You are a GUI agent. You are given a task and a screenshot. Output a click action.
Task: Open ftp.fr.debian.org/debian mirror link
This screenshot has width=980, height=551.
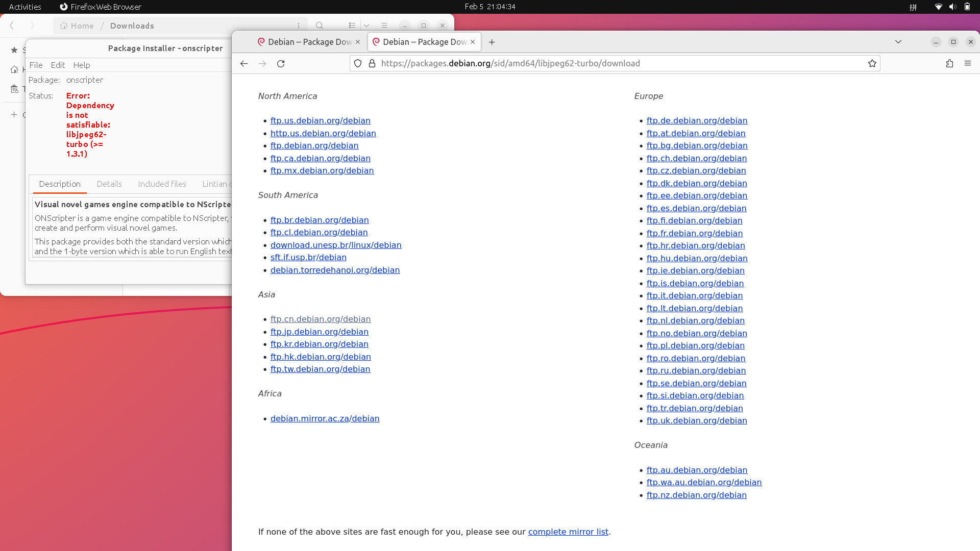click(695, 233)
